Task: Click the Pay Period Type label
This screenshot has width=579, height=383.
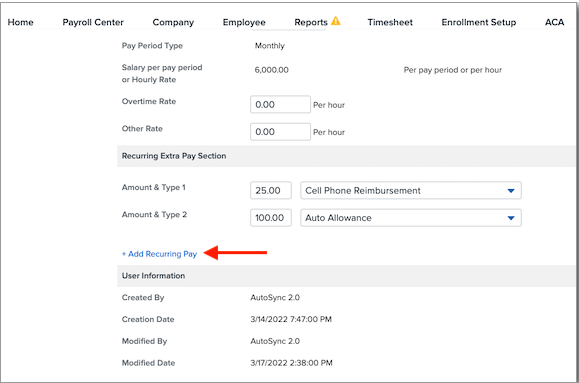Action: (x=152, y=46)
